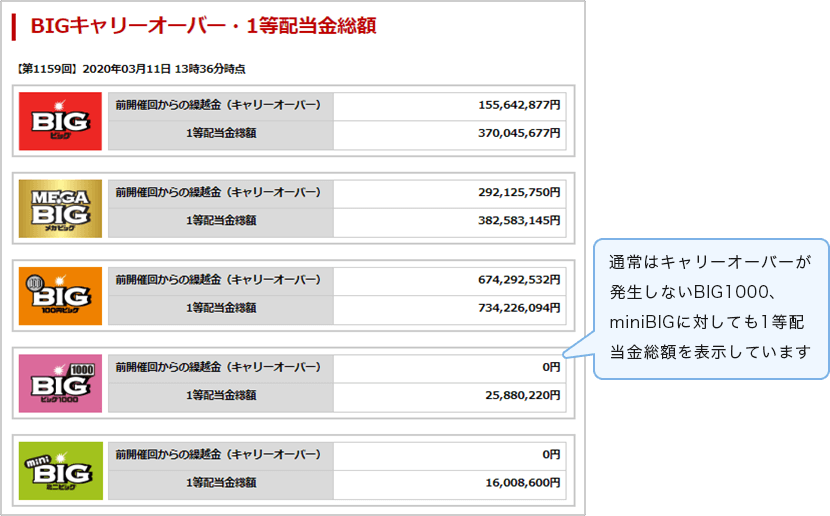Image resolution: width=830 pixels, height=516 pixels.
Task: Click 100円BIG carryover amount 674,292,532円
Action: 519,279
